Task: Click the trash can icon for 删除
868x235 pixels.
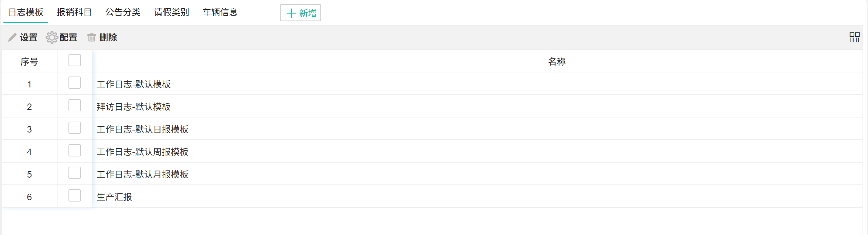Action: [91, 37]
